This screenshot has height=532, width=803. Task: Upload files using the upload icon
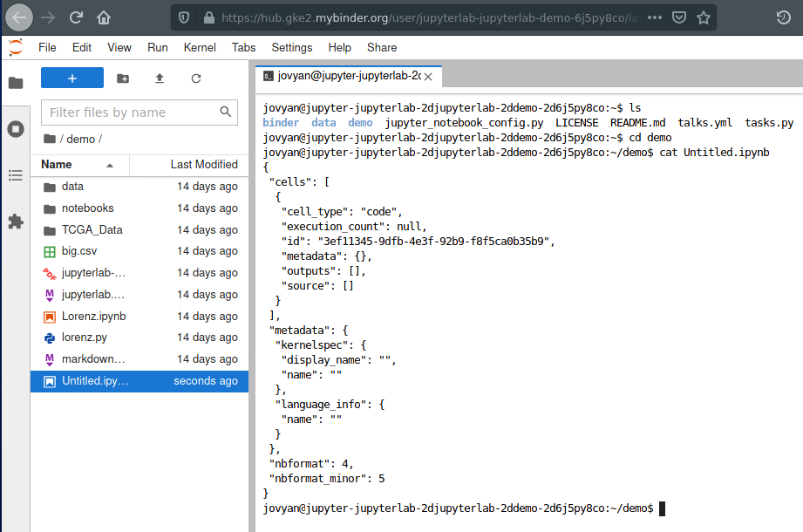pyautogui.click(x=159, y=78)
